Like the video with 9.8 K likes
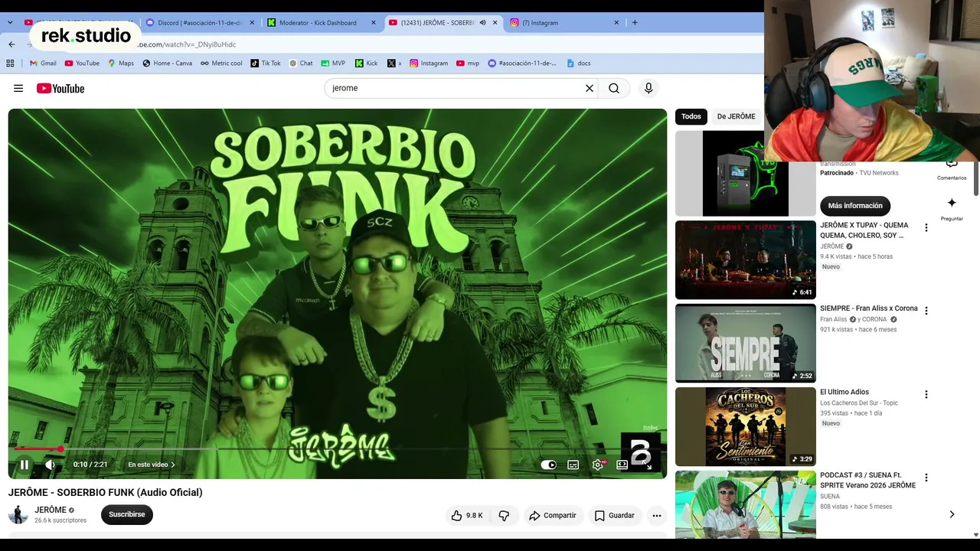 click(467, 516)
